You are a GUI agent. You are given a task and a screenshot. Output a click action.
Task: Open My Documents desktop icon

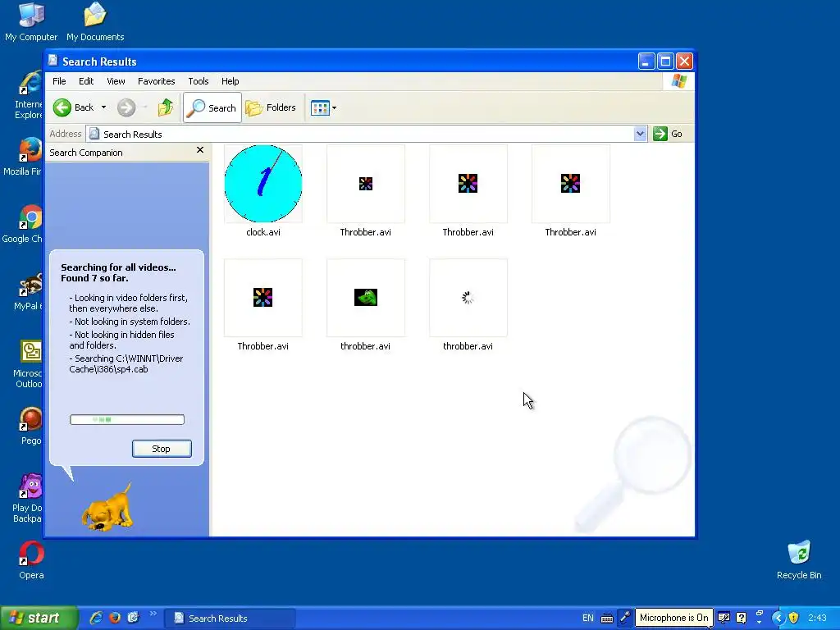click(x=95, y=21)
